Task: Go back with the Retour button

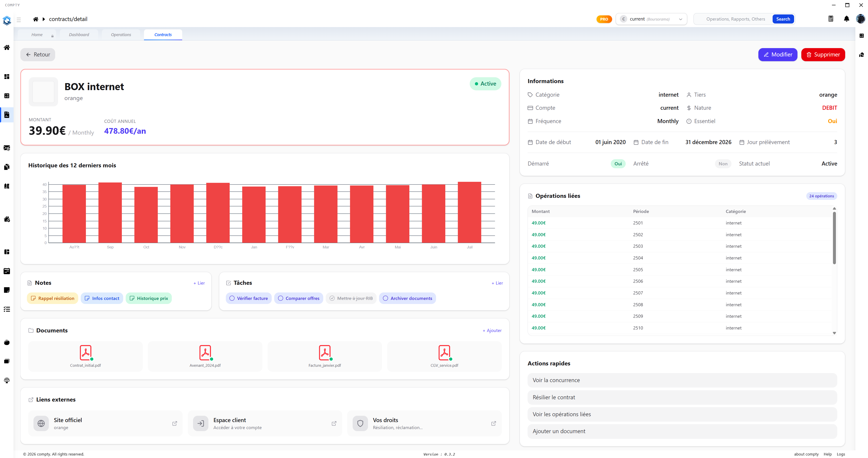Action: [38, 55]
